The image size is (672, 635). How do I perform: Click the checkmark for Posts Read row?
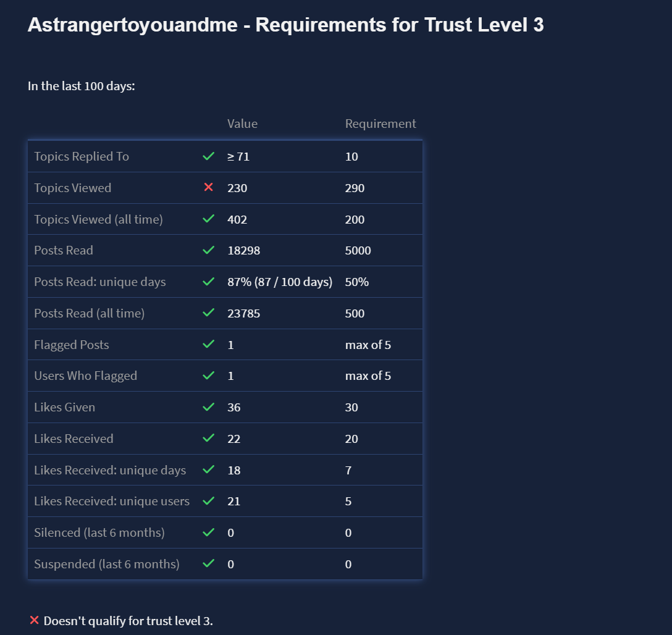(x=208, y=250)
